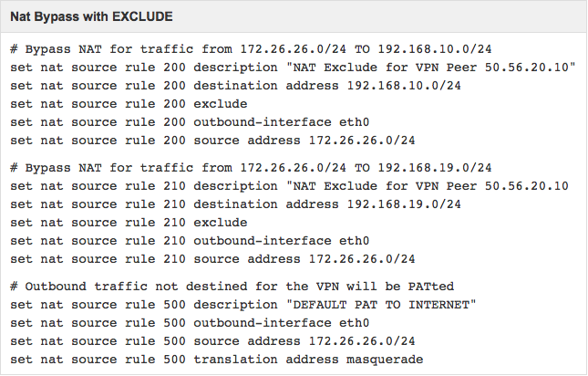Select rule 200 source address line

[212, 141]
